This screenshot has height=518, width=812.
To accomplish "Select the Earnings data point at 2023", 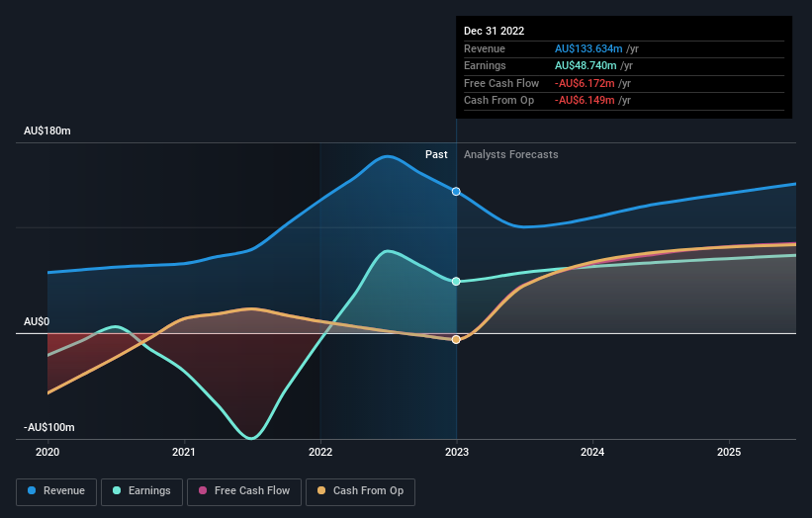I will pos(456,282).
